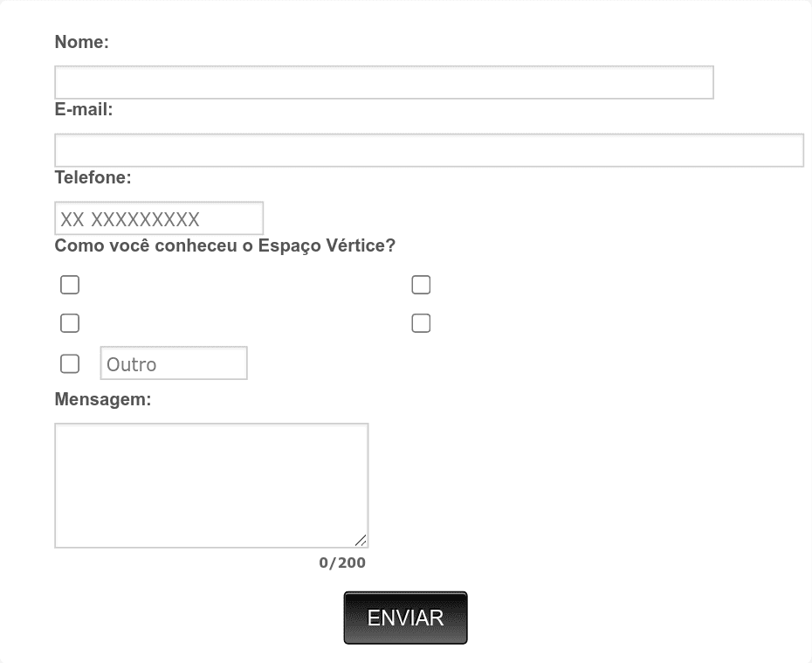
Task: Click the E-mail: label
Action: [x=84, y=110]
